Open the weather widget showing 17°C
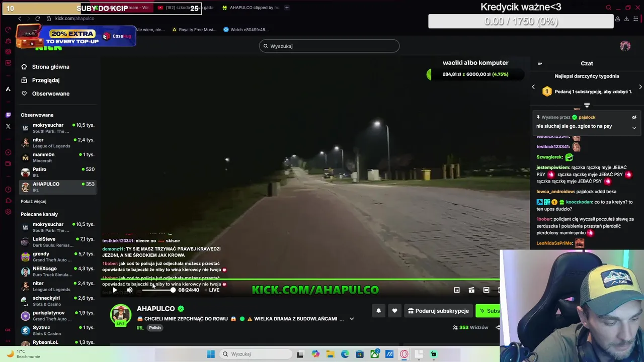Screen dimensions: 644x362 23,354
